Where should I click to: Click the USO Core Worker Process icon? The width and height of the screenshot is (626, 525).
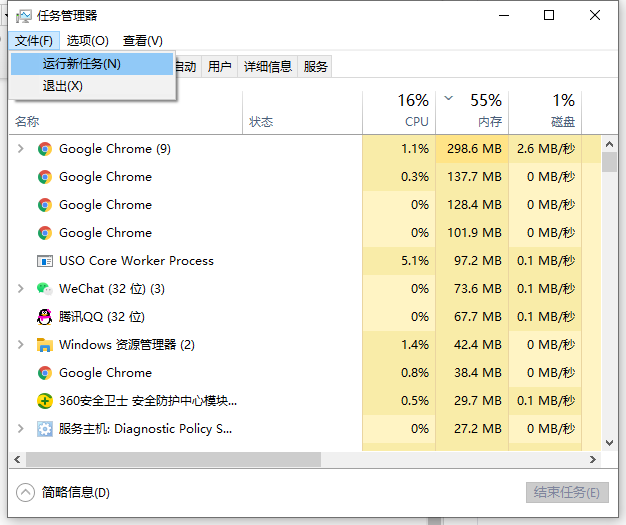point(44,261)
